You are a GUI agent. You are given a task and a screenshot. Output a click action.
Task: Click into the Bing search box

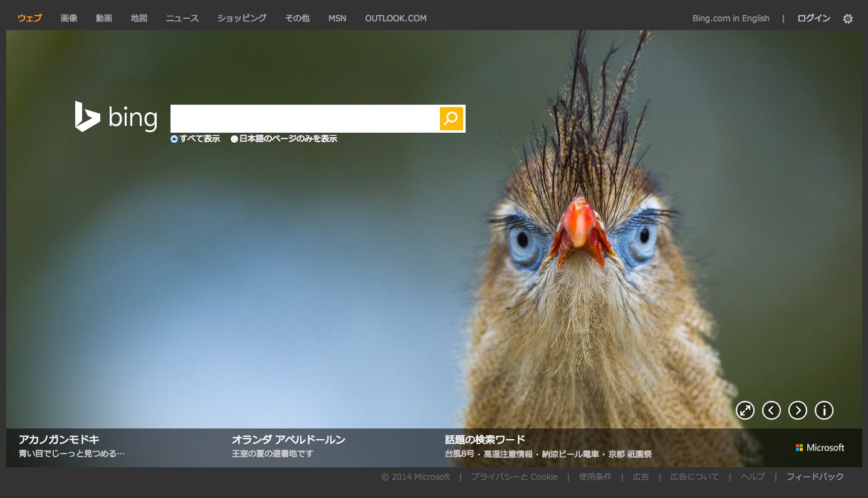[x=305, y=118]
